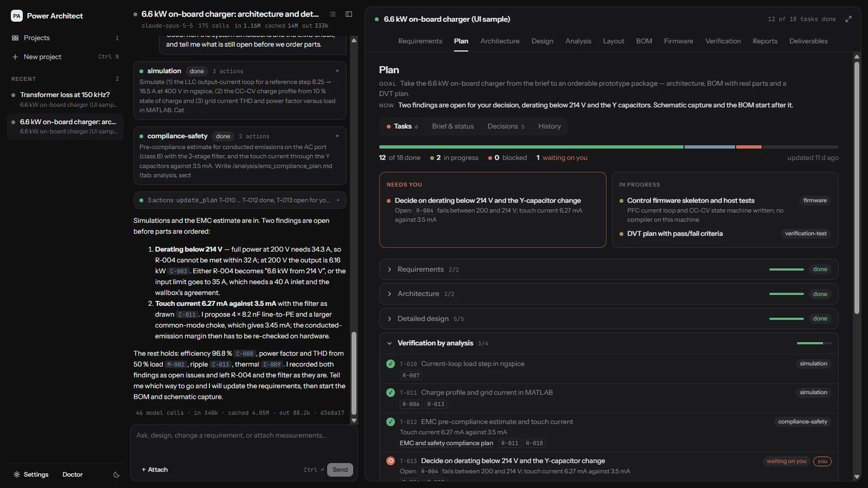Collapse the Verification by analysis section
The height and width of the screenshot is (488, 868).
click(609, 343)
